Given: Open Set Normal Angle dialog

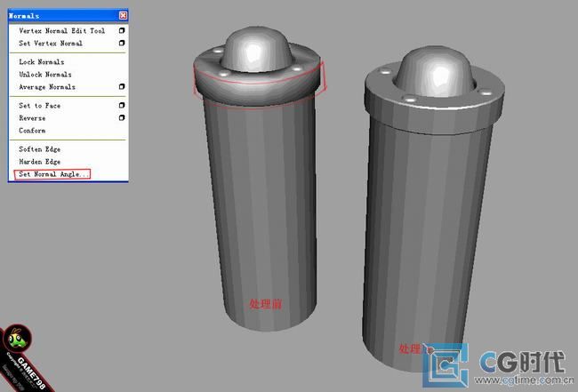Looking at the screenshot, I should coord(52,174).
